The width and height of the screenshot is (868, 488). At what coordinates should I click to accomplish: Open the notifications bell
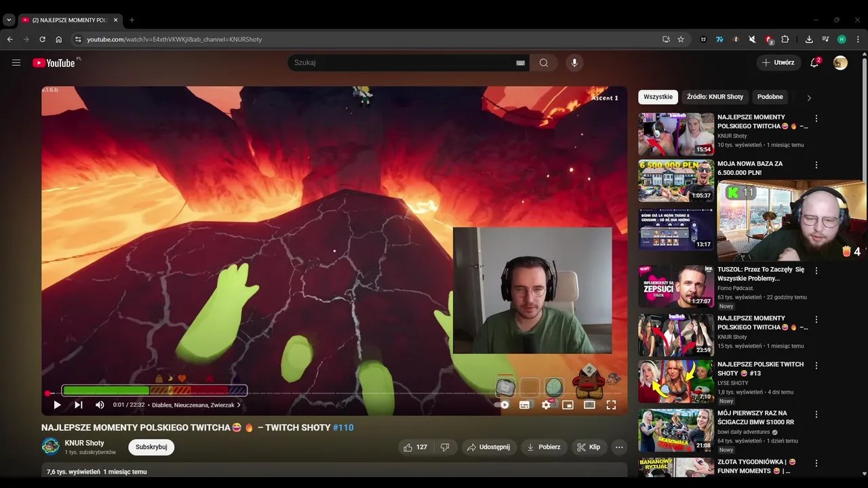coord(814,62)
